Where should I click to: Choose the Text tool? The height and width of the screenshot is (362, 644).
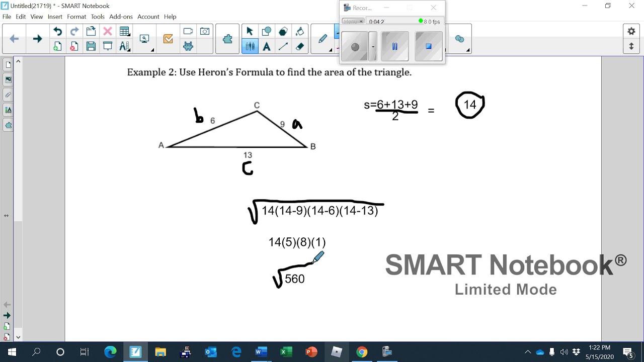[267, 46]
